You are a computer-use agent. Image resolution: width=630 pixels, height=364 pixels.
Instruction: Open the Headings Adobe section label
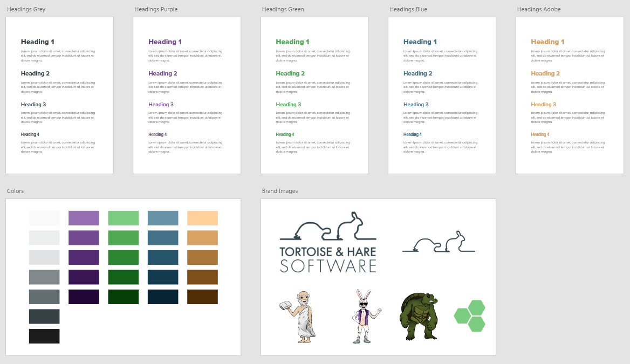click(538, 9)
